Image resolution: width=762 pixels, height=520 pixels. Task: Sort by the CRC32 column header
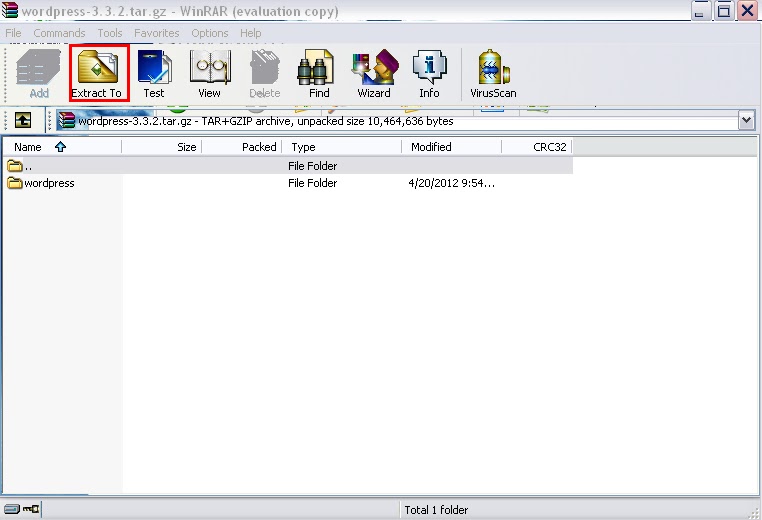(x=537, y=147)
